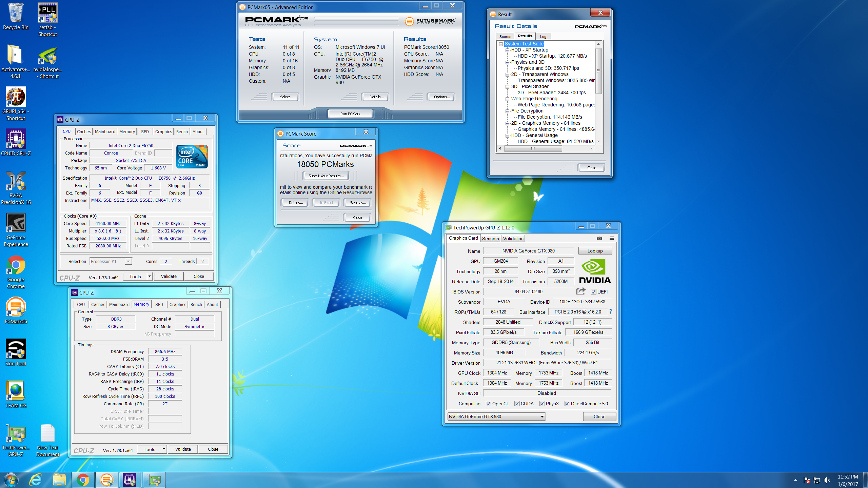Viewport: 868px width, 488px height.
Task: Switch to Mainboard tab in upper CPU-Z window
Action: coord(105,131)
